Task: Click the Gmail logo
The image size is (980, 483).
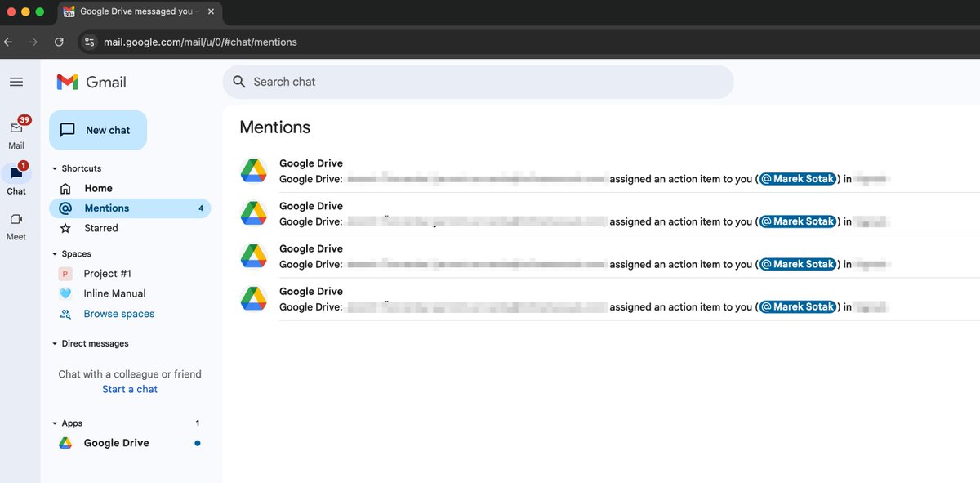Action: click(x=91, y=82)
